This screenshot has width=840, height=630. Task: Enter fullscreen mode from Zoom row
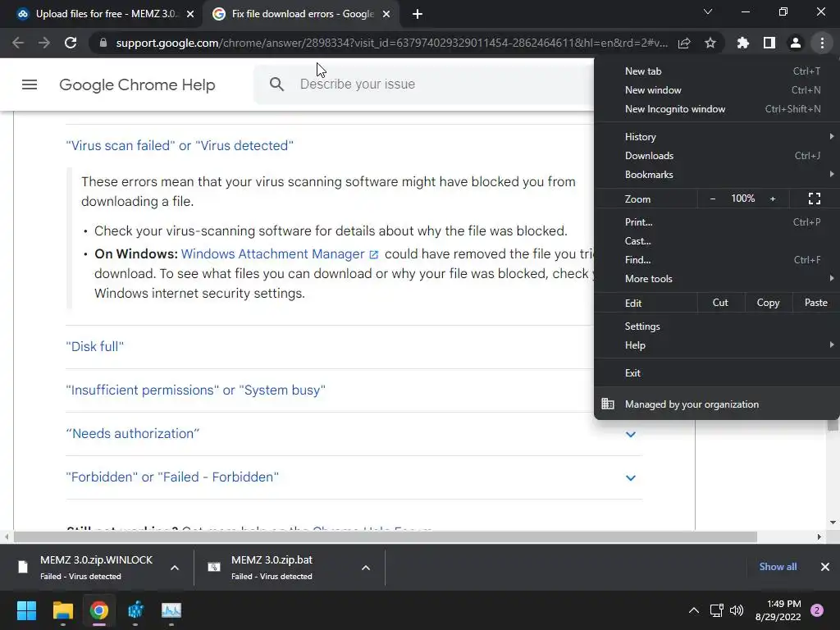pos(815,199)
